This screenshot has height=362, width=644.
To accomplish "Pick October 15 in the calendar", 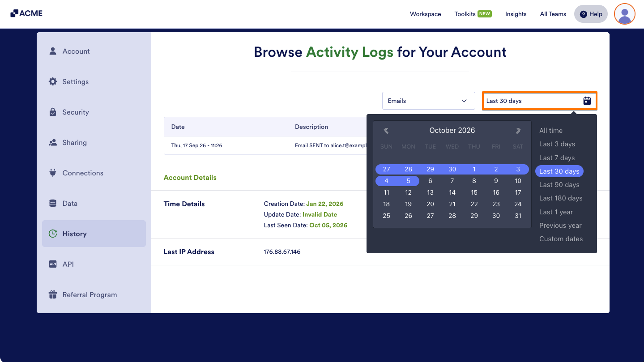I will [474, 192].
